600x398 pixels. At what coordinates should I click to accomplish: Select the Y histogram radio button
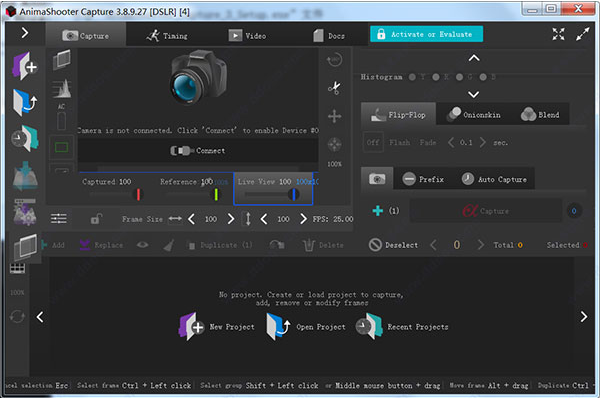[x=412, y=77]
